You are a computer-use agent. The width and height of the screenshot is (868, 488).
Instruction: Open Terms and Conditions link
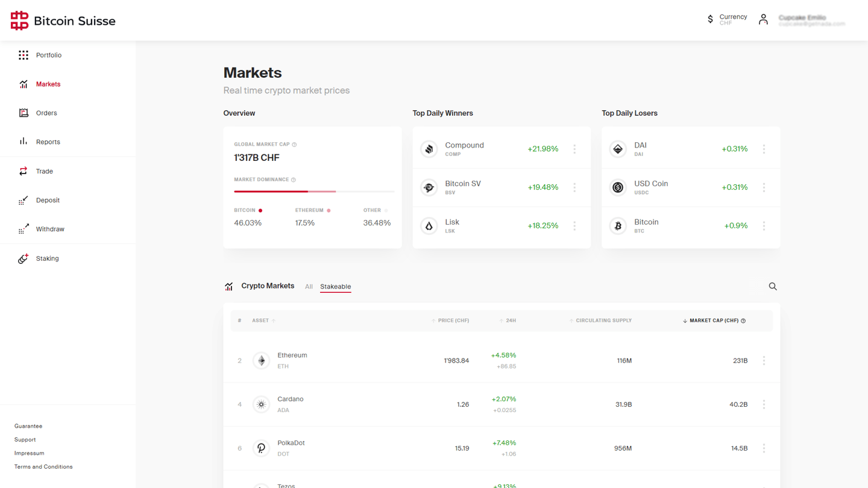(x=43, y=467)
